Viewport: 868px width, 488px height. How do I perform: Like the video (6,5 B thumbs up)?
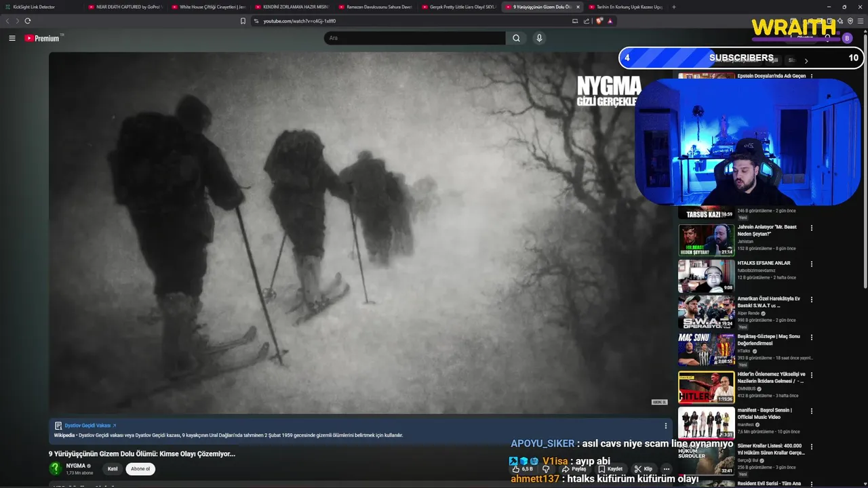522,469
